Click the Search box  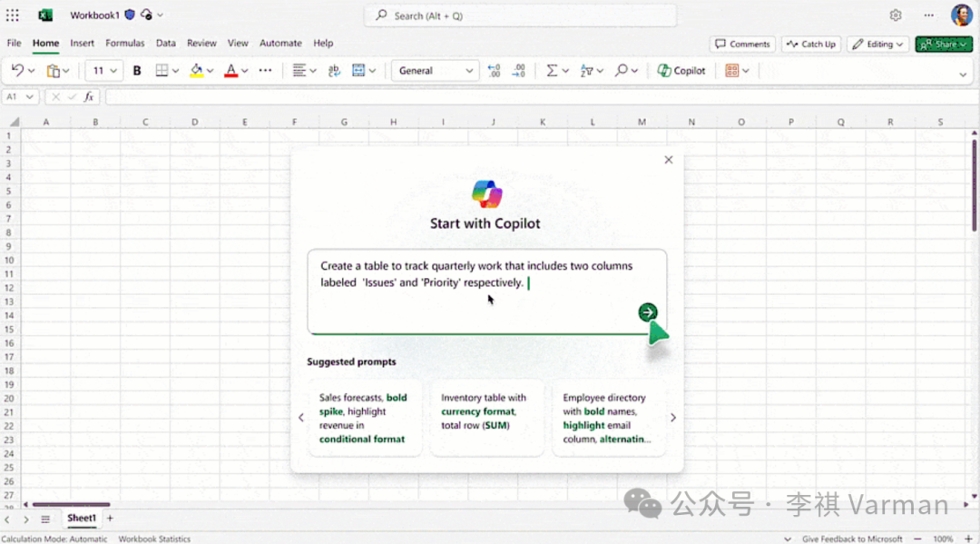tap(521, 15)
